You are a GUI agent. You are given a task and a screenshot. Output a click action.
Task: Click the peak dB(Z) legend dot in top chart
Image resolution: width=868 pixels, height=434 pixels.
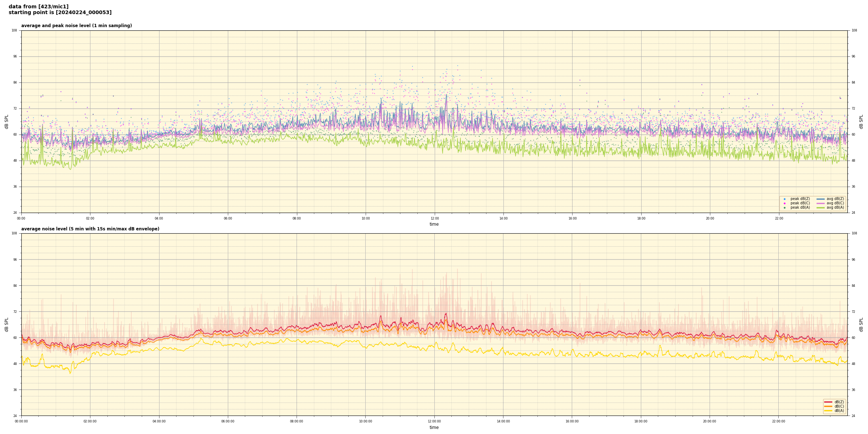[784, 199]
